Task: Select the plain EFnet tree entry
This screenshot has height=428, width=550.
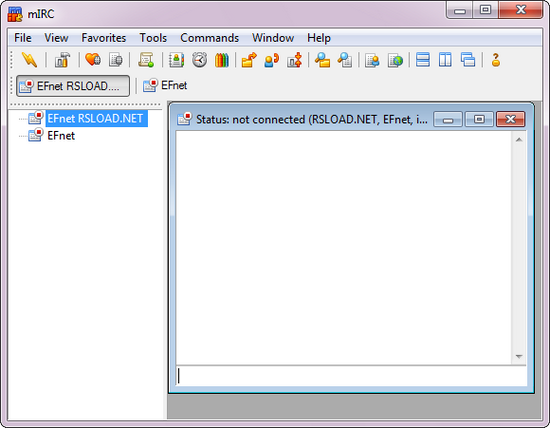Action: pyautogui.click(x=61, y=135)
